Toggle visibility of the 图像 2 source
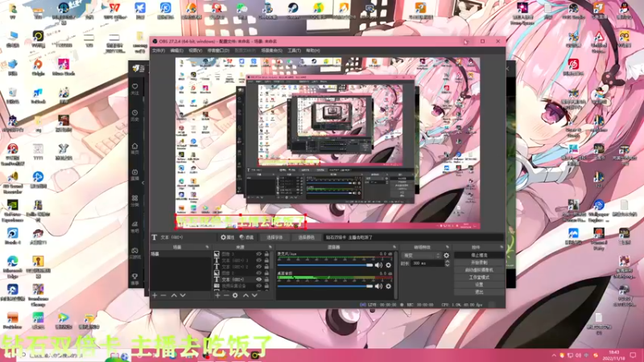This screenshot has height=362, width=644. point(258,273)
